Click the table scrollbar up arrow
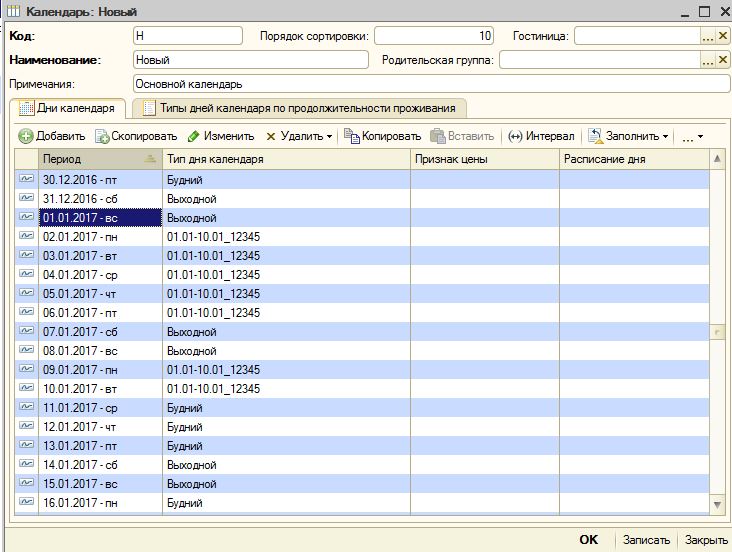732x552 pixels. [x=717, y=159]
